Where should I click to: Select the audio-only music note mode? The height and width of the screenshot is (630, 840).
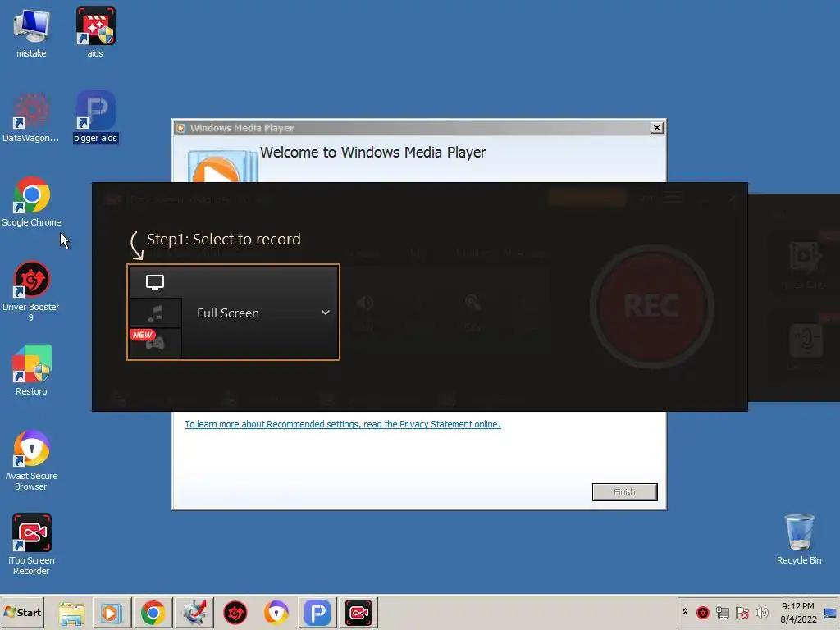155,313
